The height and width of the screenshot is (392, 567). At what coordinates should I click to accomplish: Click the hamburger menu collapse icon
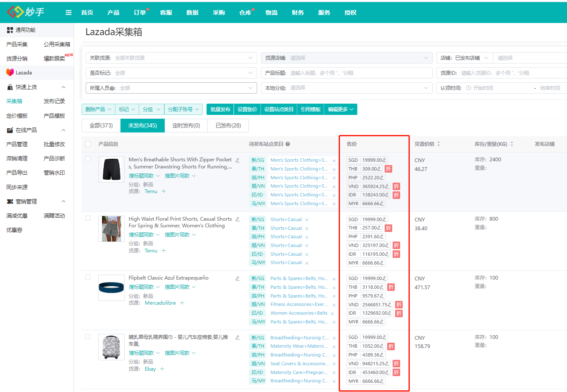click(x=69, y=13)
